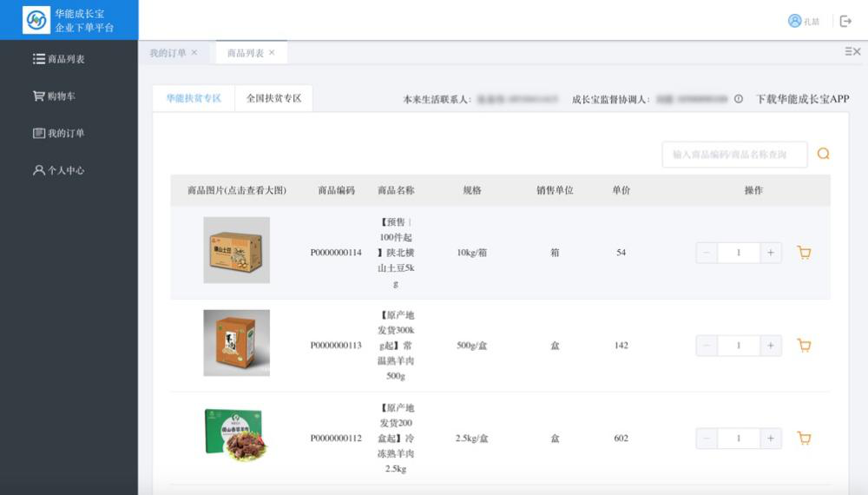Image resolution: width=868 pixels, height=495 pixels.
Task: View large image of potato box P0000000114
Action: (x=236, y=250)
